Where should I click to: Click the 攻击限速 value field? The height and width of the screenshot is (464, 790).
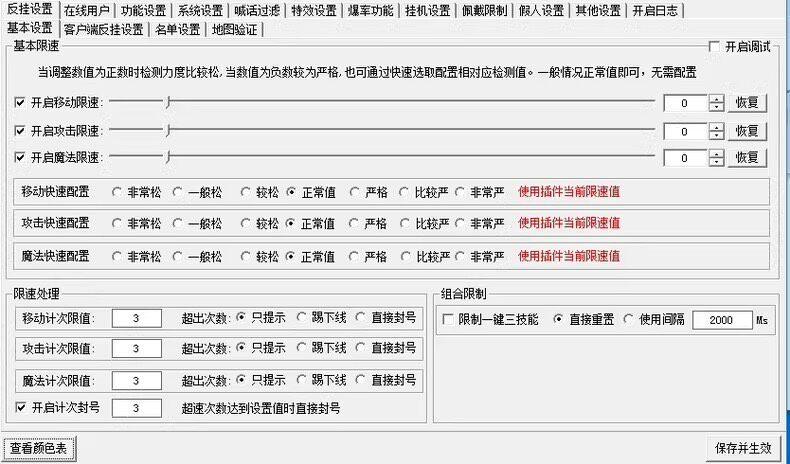[x=686, y=132]
